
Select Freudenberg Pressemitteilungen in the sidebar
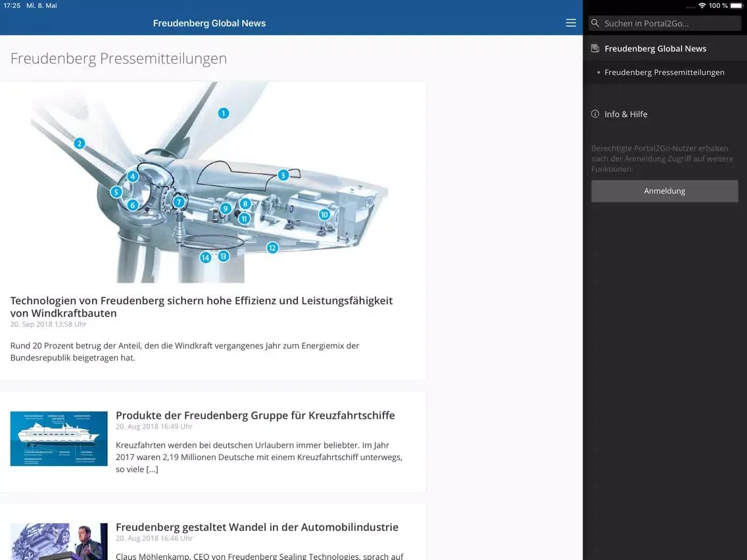665,72
